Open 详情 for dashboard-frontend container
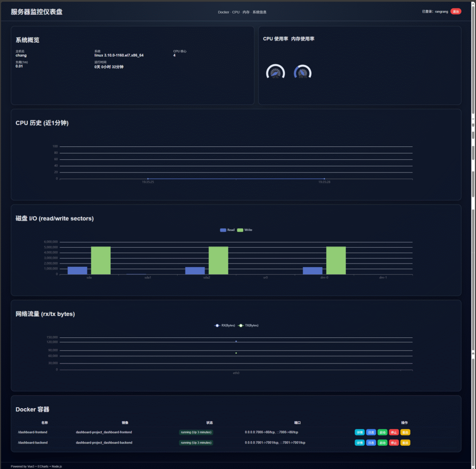Screen dimensions: 476x469 coord(360,432)
